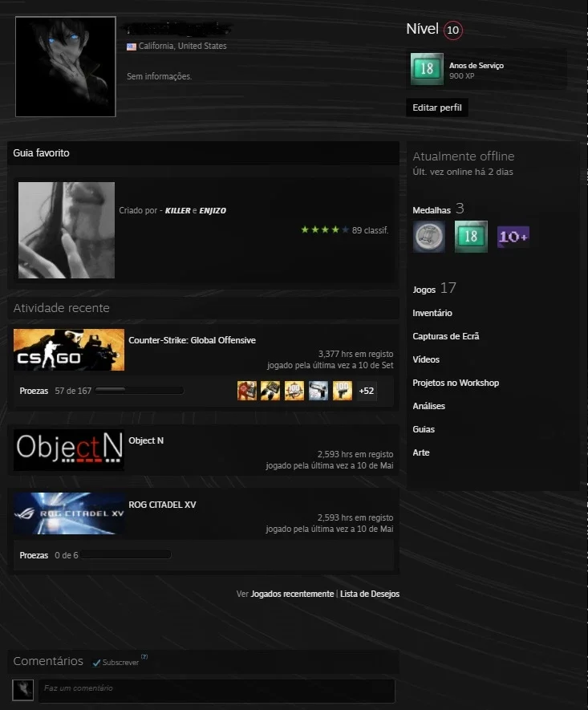Show the +52 more achievements
Viewport: 588px width, 710px height.
click(x=367, y=391)
